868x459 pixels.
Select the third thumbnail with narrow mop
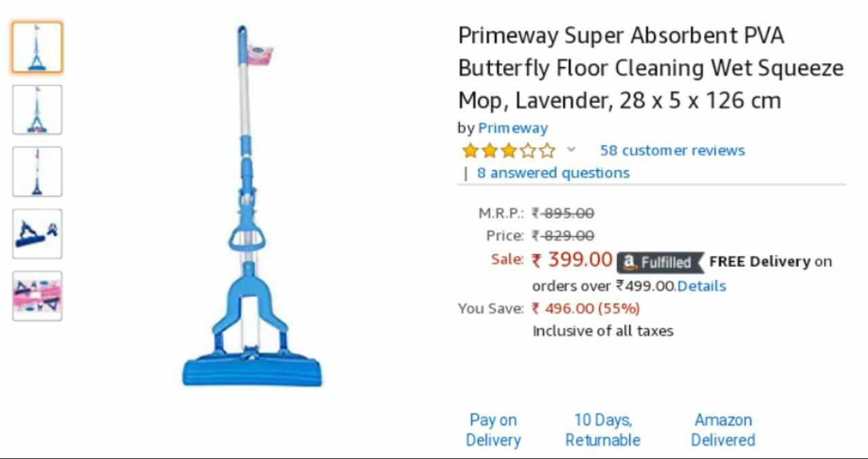point(37,172)
